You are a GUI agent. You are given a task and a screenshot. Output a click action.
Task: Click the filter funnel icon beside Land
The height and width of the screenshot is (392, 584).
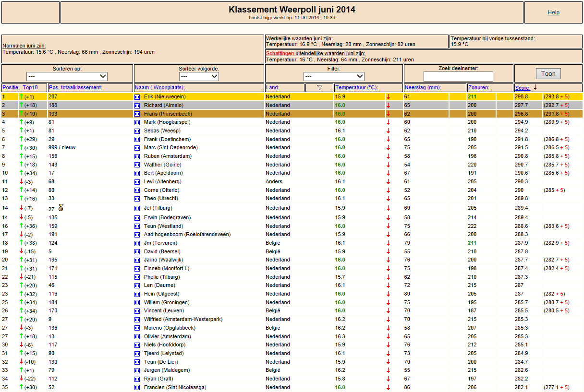point(320,87)
